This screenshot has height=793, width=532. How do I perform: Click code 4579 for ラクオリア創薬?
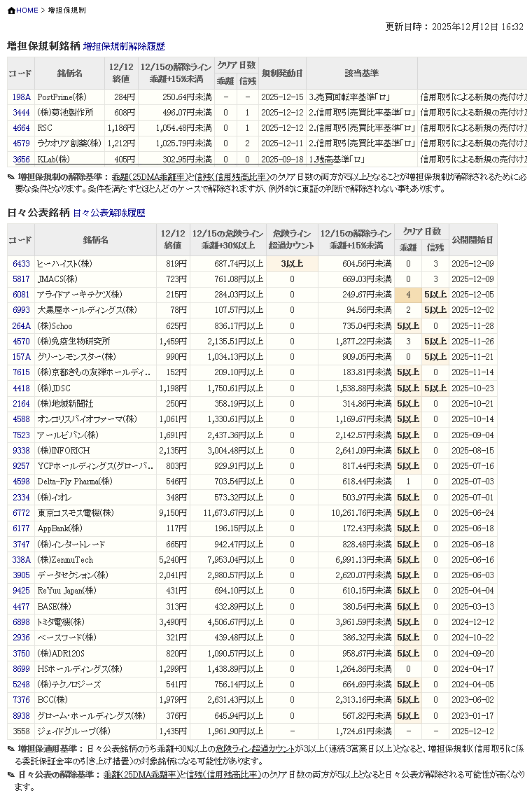pos(21,143)
